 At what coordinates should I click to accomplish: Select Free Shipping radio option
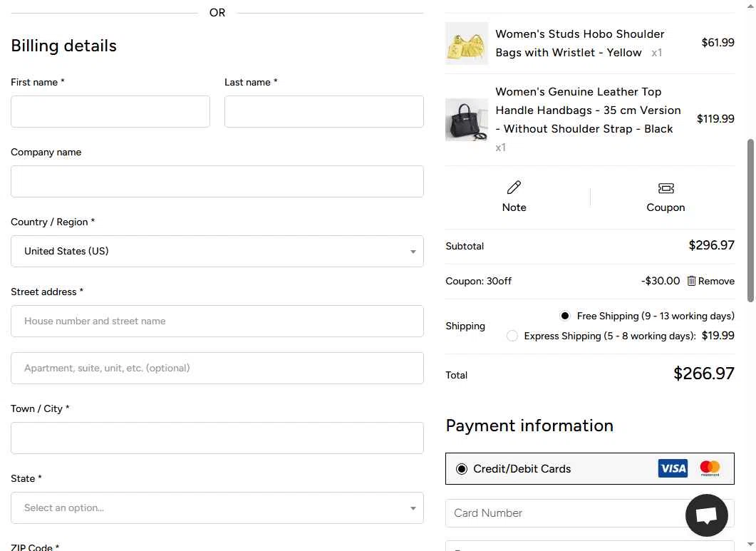(564, 316)
